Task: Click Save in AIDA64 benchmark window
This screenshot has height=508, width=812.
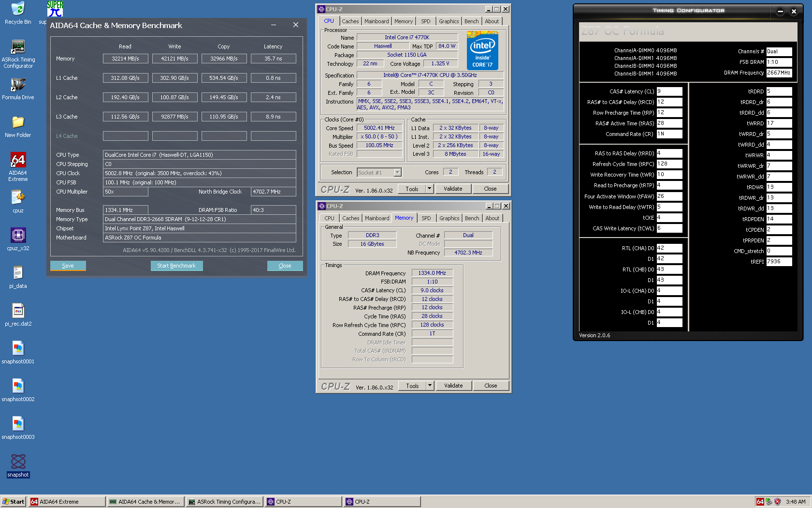Action: pos(68,266)
